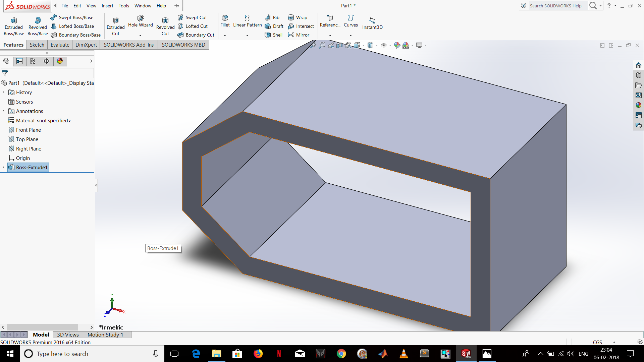
Task: Click the Edit Appearance icon
Action: click(x=397, y=45)
